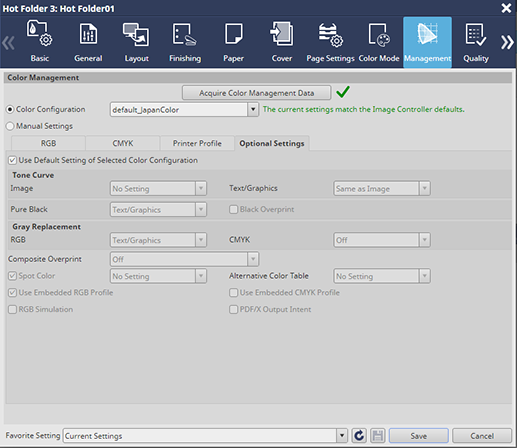
Task: Open the Cover settings icon
Action: tap(282, 33)
